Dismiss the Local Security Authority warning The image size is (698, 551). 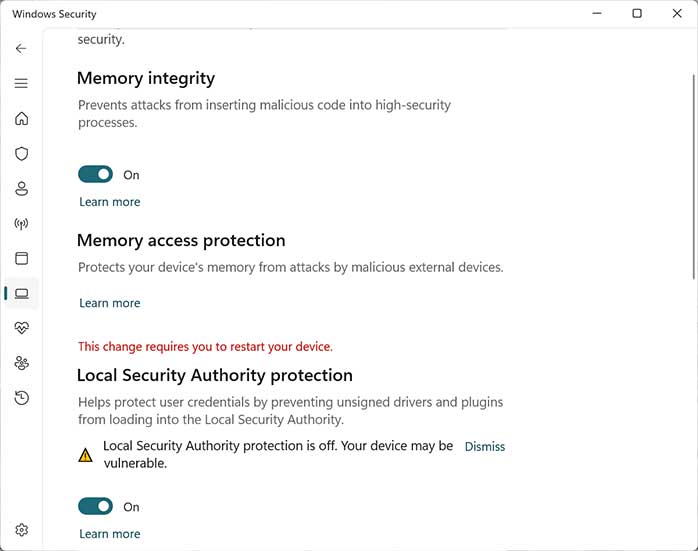point(485,446)
